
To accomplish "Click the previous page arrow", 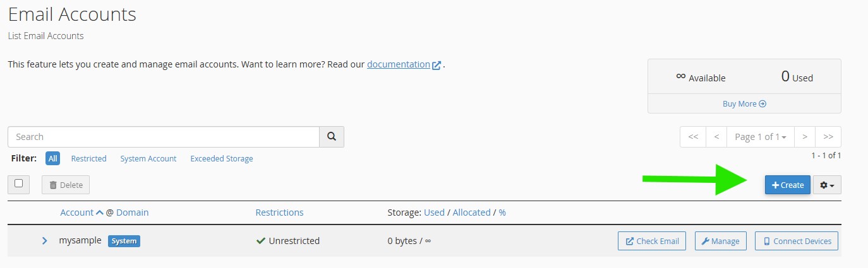I will tap(716, 137).
